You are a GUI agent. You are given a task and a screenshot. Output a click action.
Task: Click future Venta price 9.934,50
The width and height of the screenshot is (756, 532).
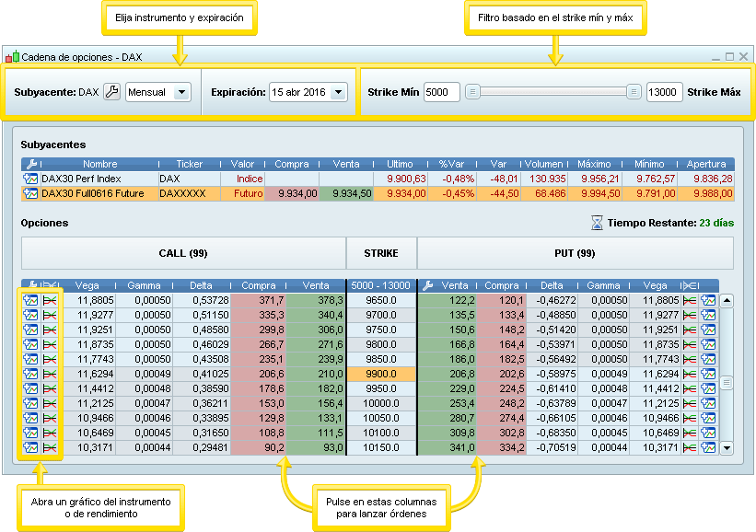(345, 193)
